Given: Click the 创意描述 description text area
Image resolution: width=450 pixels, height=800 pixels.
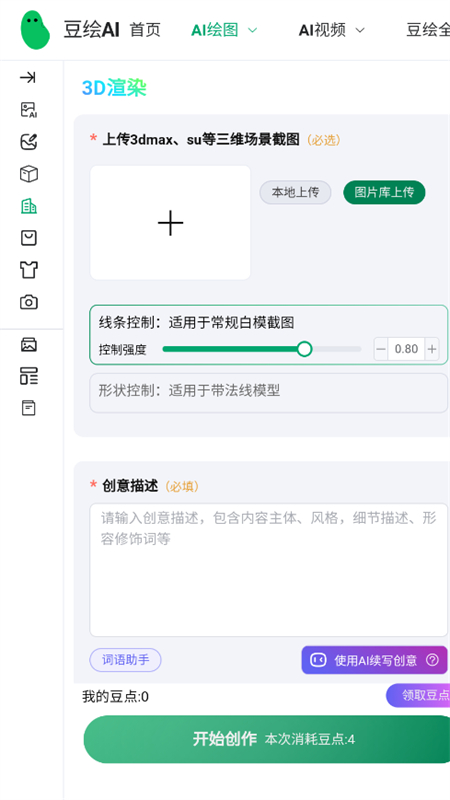Looking at the screenshot, I should (269, 570).
